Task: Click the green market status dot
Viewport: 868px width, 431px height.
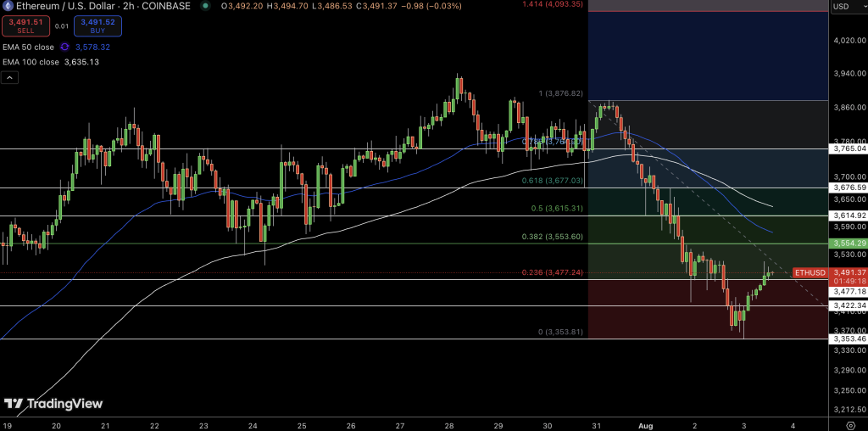Action: [x=206, y=6]
